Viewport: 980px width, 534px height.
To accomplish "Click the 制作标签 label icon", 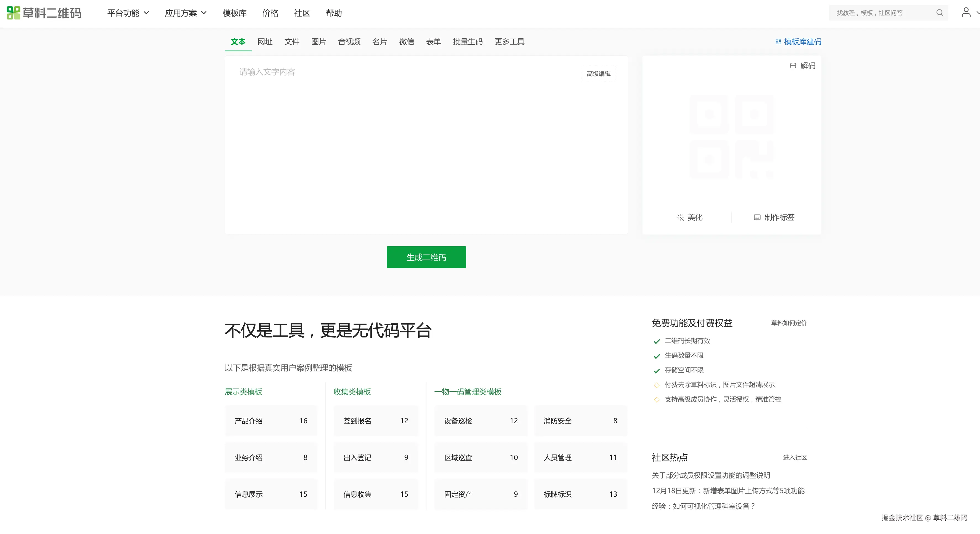I will coord(757,217).
